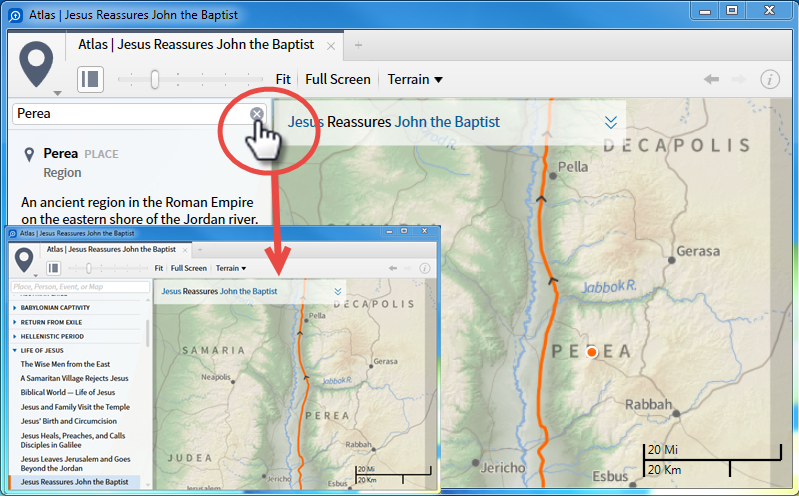
Task: Open 'The Wise Men from the East'
Action: (65, 364)
